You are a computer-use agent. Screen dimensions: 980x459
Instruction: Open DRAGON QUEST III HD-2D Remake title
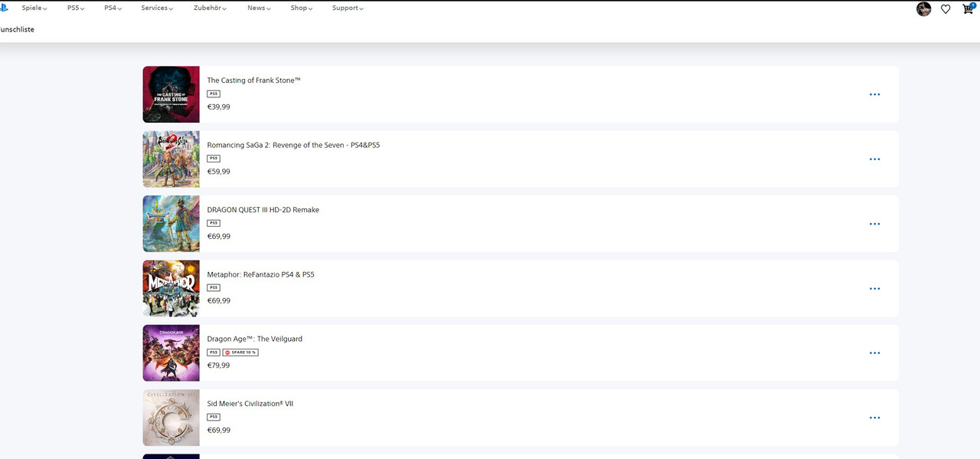point(263,210)
